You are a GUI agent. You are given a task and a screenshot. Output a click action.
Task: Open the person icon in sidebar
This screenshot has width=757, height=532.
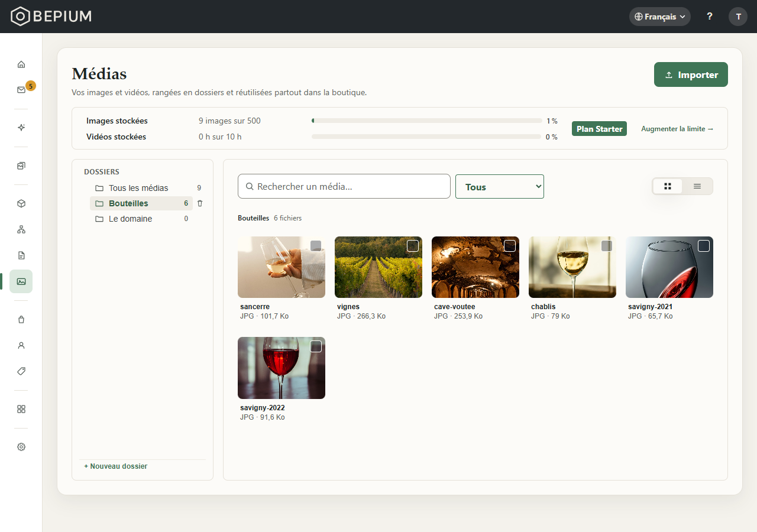21,345
